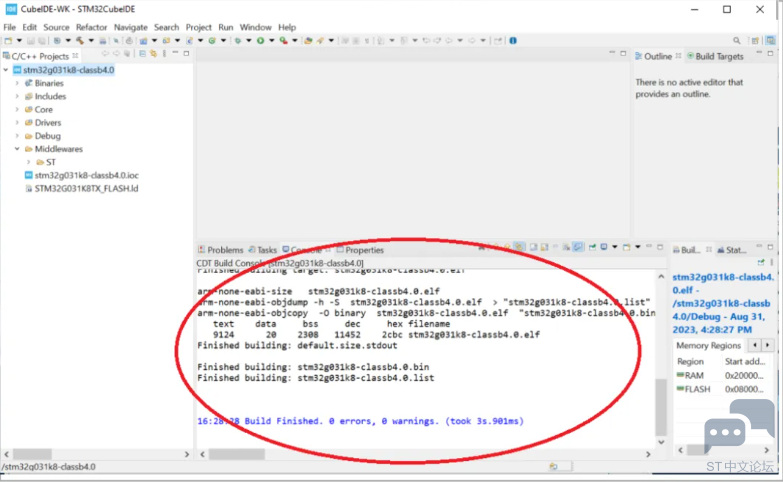Click the Link with Editor icon in Projects panel

[154, 53]
